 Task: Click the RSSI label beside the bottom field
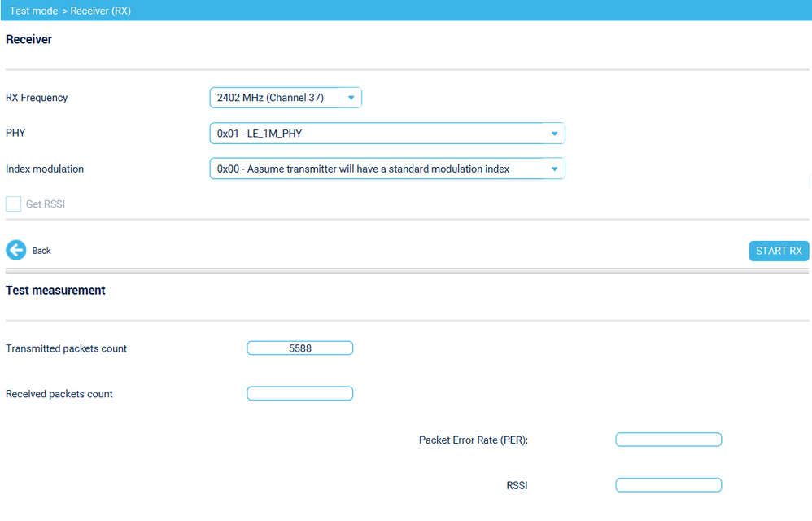[517, 486]
